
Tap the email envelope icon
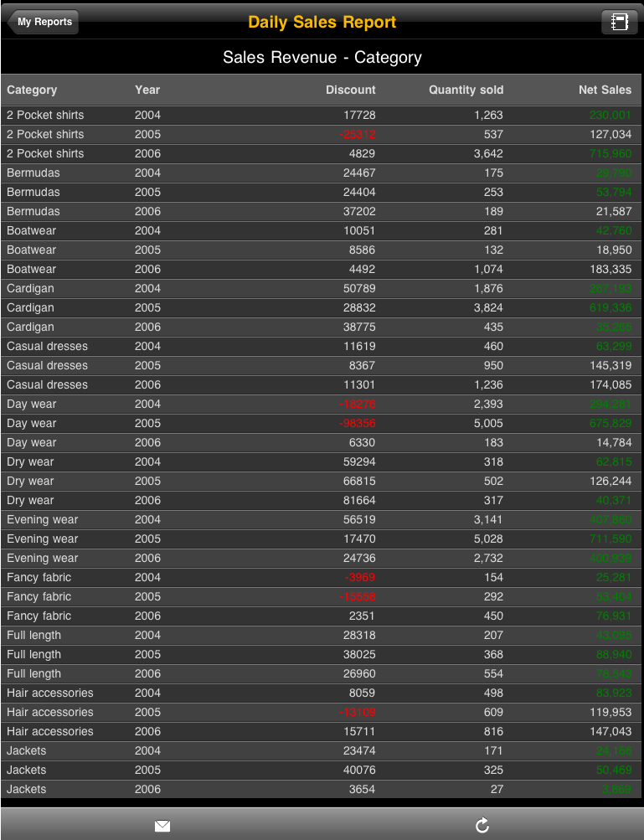[162, 826]
